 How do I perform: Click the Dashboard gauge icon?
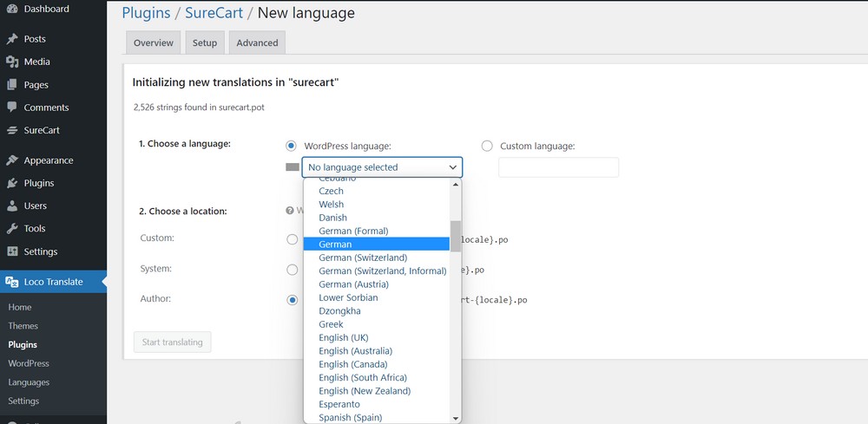pyautogui.click(x=11, y=9)
